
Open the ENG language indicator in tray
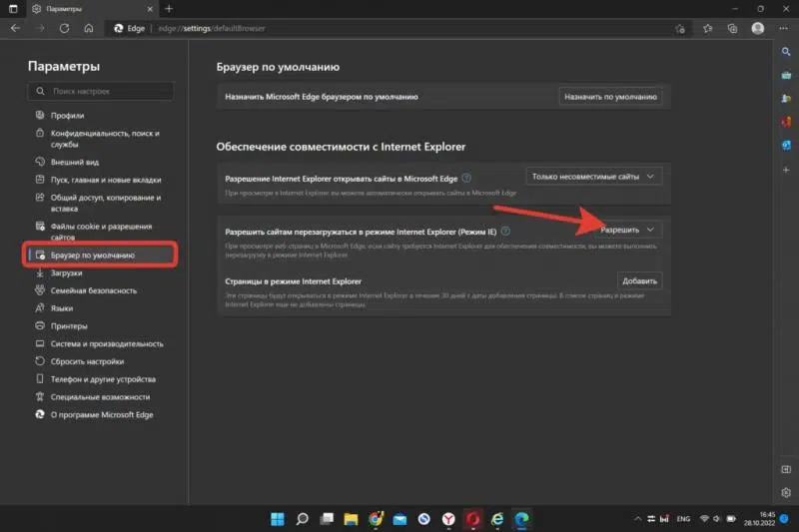pos(683,519)
